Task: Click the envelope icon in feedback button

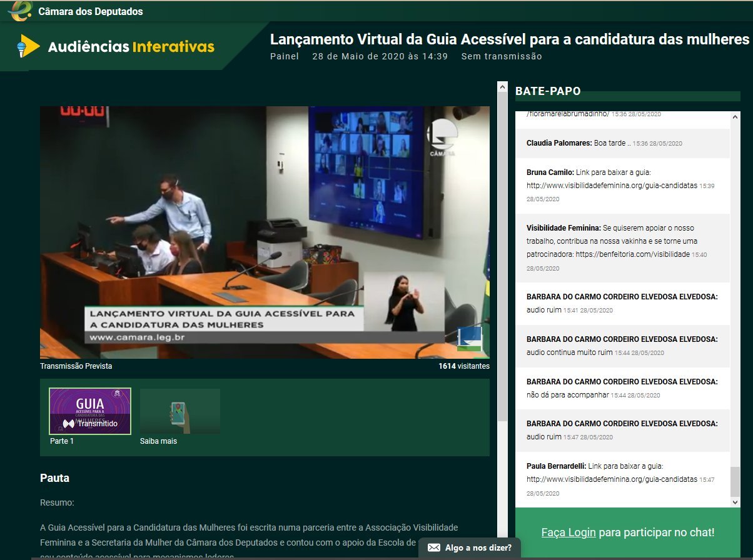Action: click(434, 547)
